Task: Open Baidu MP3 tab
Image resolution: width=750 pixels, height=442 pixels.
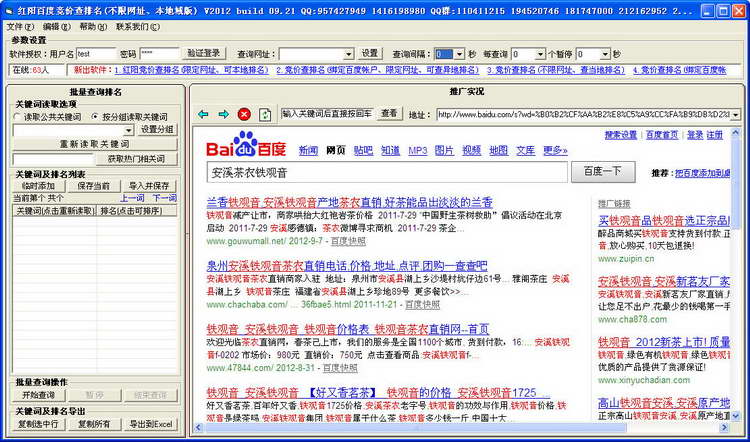Action: [418, 150]
